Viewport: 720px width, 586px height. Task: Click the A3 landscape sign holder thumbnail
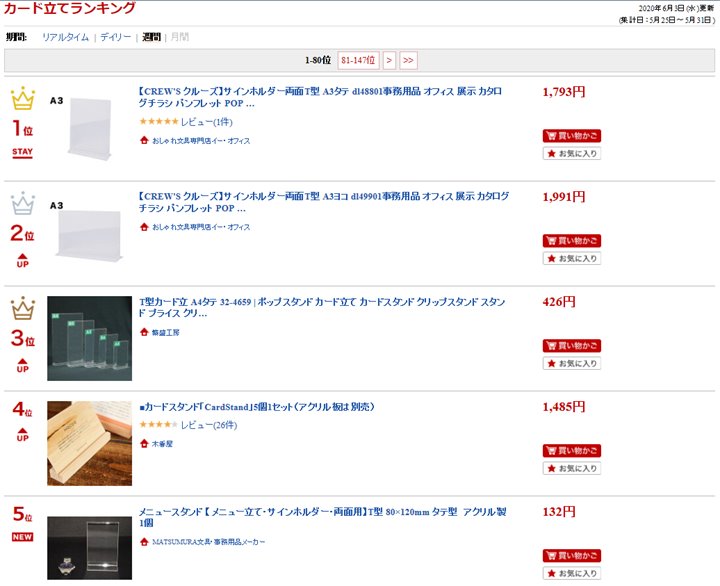point(90,232)
